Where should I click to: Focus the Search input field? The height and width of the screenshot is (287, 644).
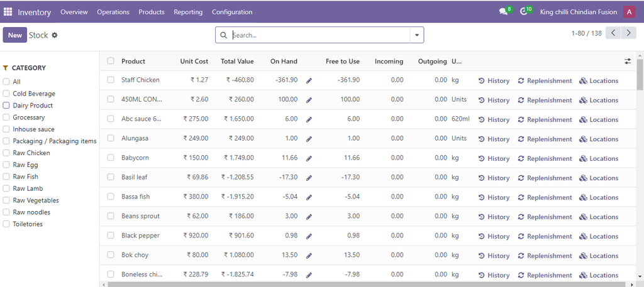[x=320, y=35]
